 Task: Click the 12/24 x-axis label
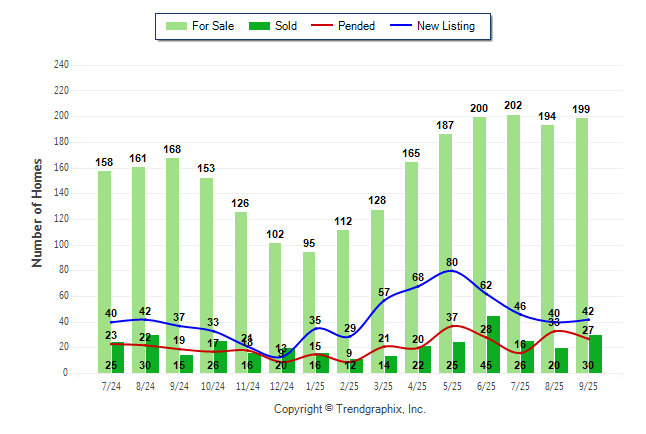[x=282, y=385]
